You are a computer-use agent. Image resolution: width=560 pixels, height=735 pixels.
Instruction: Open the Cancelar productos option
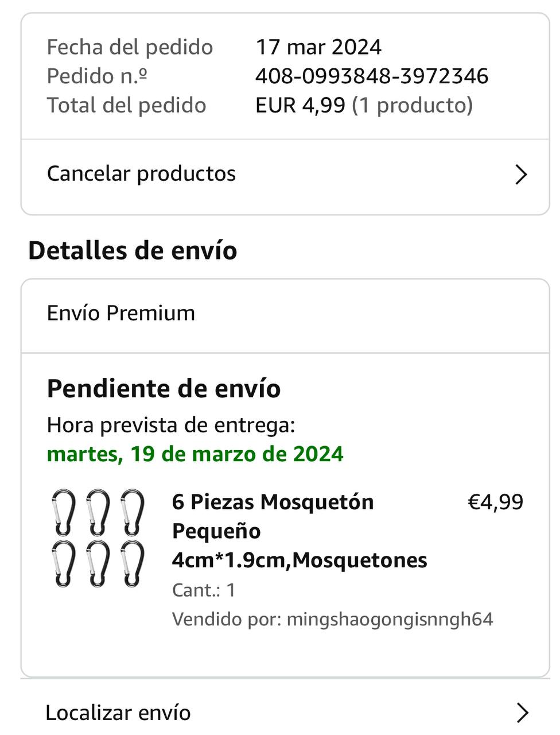(x=141, y=174)
